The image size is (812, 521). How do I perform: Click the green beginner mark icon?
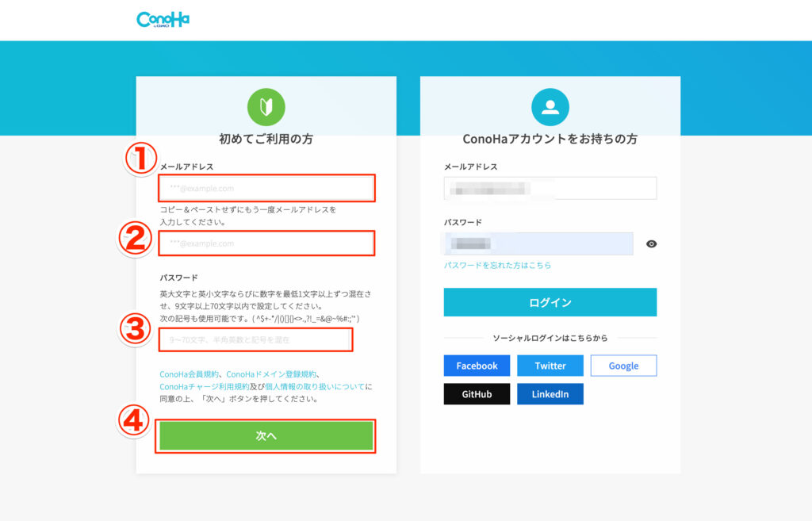pyautogui.click(x=266, y=107)
